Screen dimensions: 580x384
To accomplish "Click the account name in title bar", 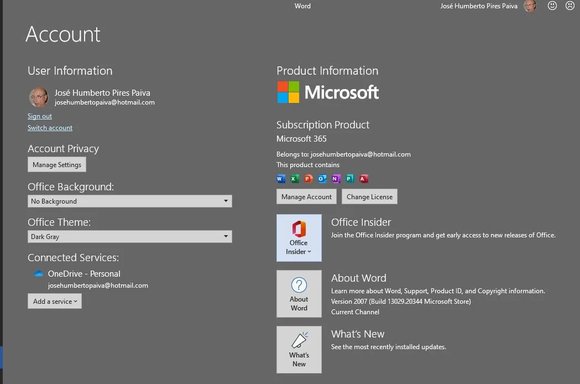I will 479,6.
